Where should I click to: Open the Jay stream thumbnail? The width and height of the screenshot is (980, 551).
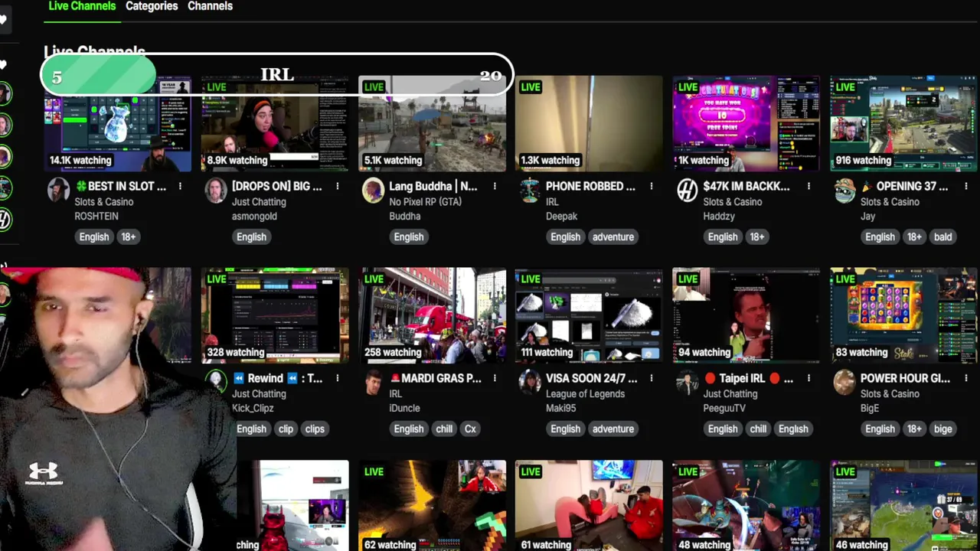pyautogui.click(x=903, y=123)
